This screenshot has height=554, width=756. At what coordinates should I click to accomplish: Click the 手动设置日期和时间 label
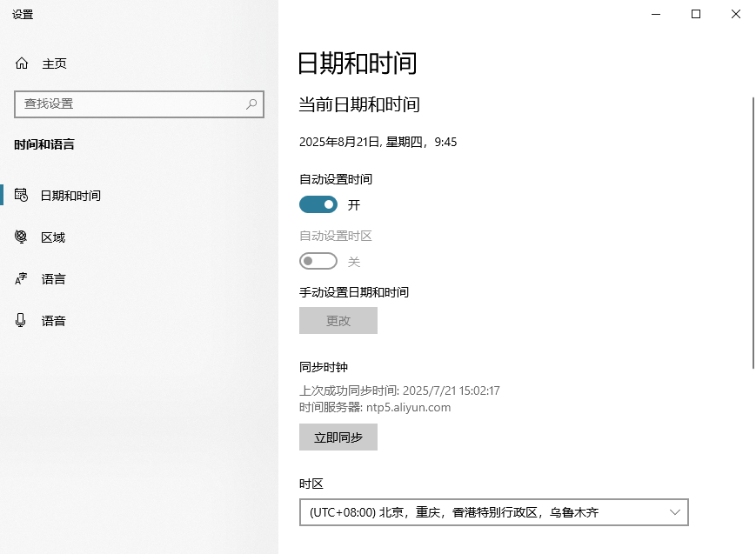[x=354, y=292]
